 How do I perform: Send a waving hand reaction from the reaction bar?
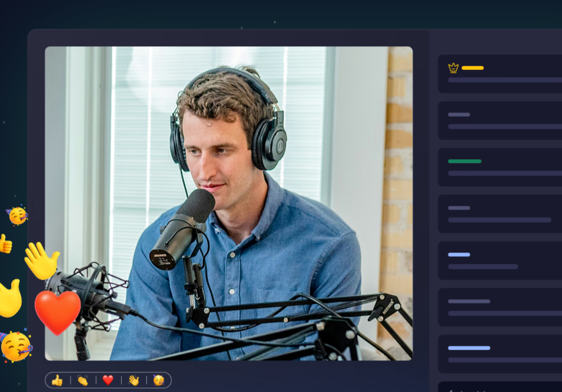tap(134, 380)
